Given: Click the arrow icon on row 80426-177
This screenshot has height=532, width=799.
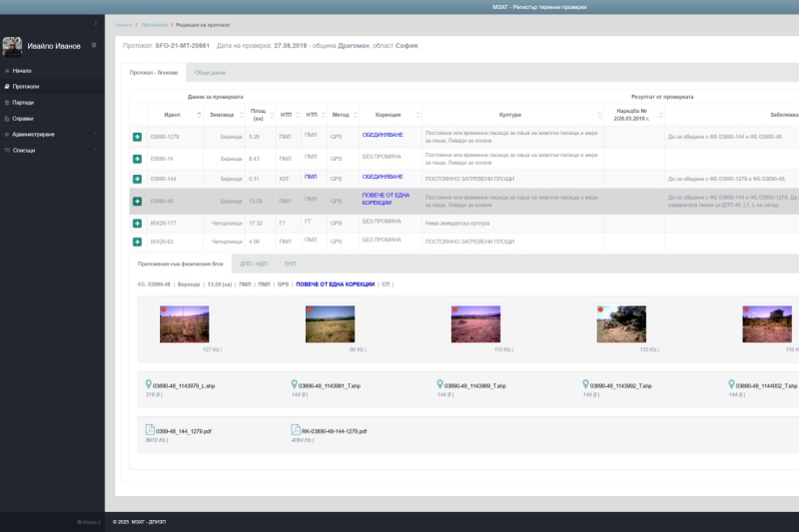Looking at the screenshot, I should pyautogui.click(x=137, y=223).
